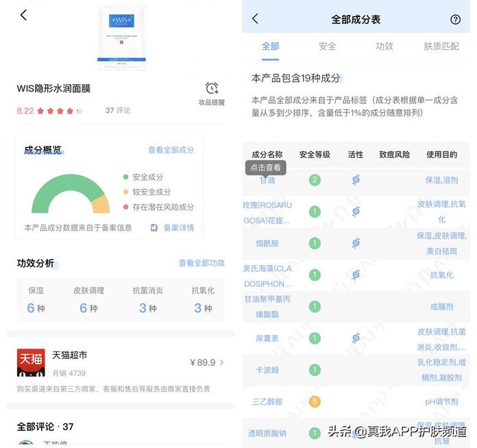This screenshot has height=448, width=477.
Task: Tap the red 存在潜在风险成分 legend dot
Action: point(125,207)
